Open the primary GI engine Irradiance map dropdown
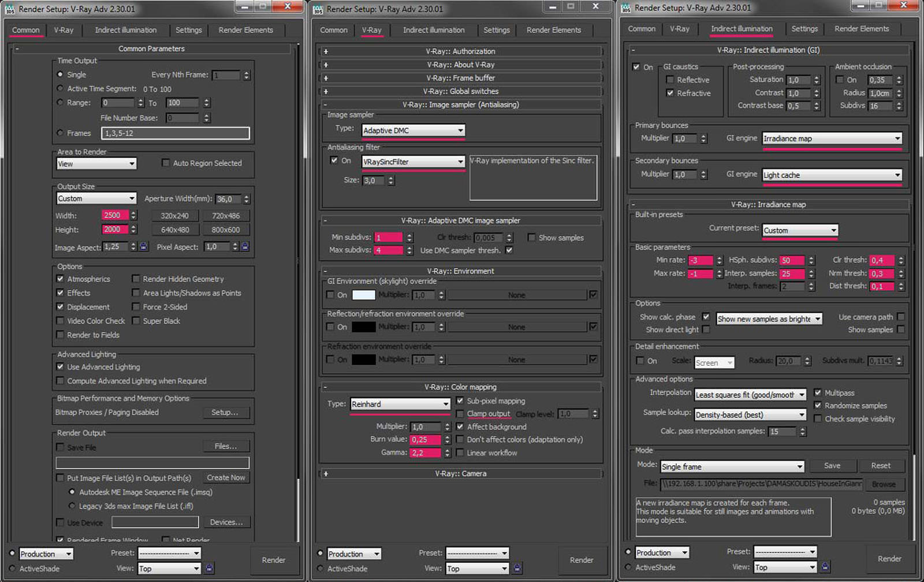 [x=832, y=139]
